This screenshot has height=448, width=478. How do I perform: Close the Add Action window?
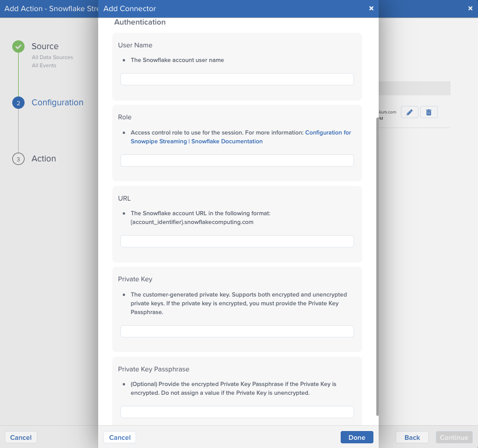pyautogui.click(x=470, y=8)
